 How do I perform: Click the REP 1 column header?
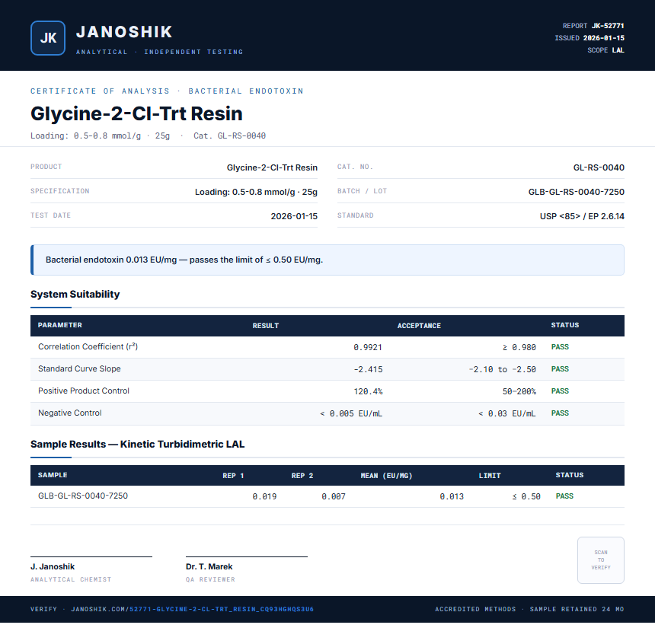coord(233,475)
